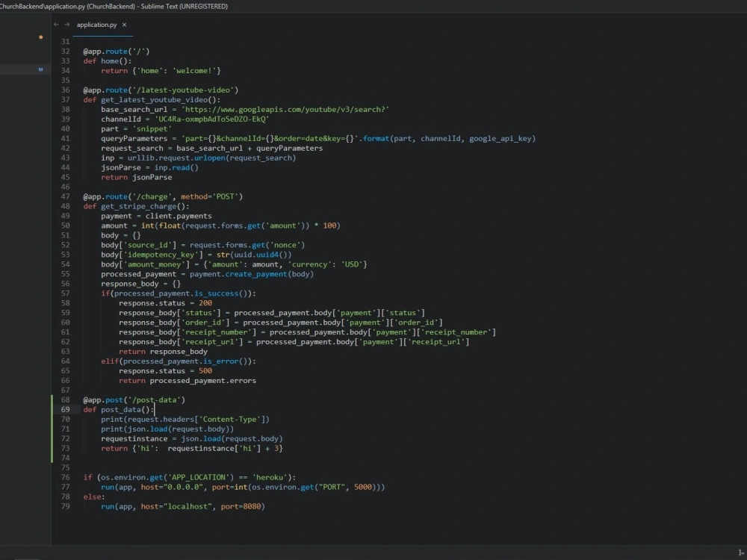Screen dimensions: 747x560
Task: Click the post_data function name on line 69
Action: pyautogui.click(x=121, y=409)
